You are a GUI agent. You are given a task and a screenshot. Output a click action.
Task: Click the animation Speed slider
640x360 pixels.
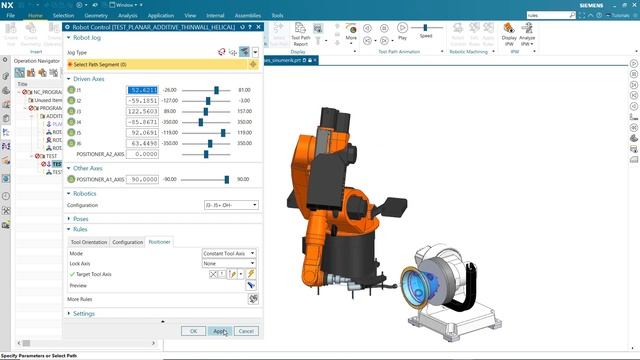(x=426, y=27)
